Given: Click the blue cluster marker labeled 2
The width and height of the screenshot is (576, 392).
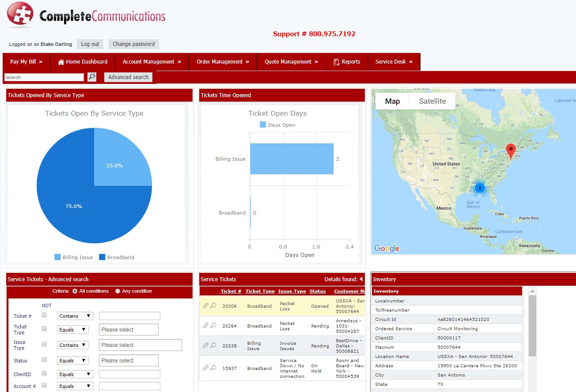Looking at the screenshot, I should pyautogui.click(x=479, y=188).
